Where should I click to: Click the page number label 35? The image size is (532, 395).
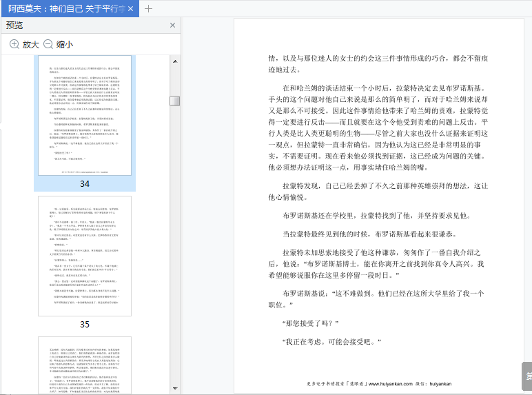(85, 325)
